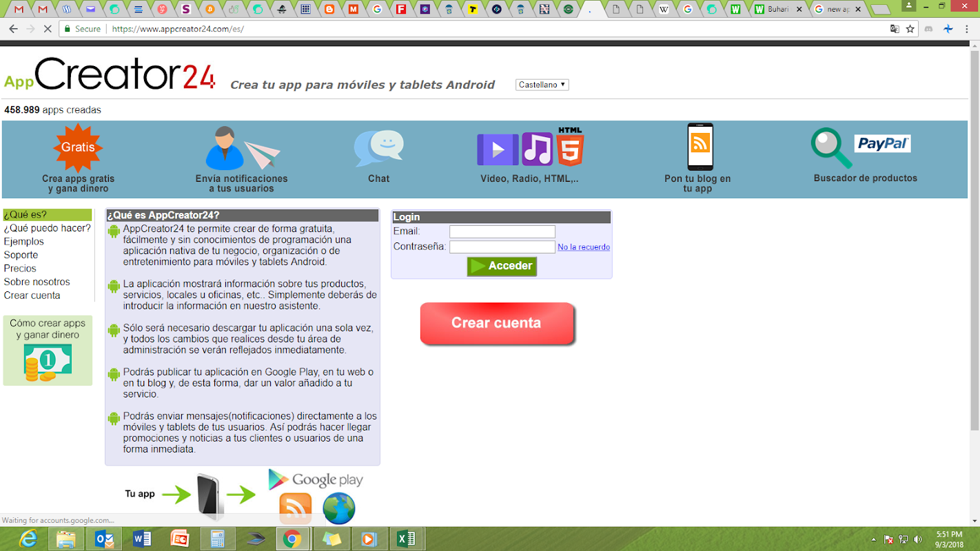Click the Buscador de productos label
Viewport: 980px width, 551px height.
(866, 178)
